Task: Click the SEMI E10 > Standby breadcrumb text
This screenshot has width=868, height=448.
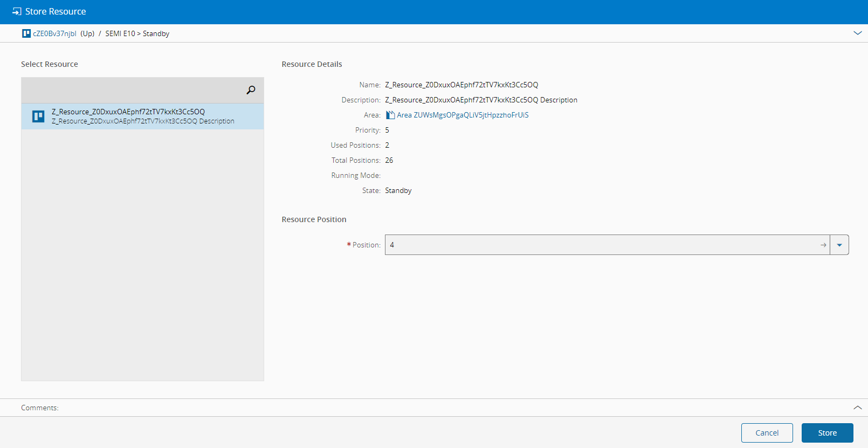Action: [x=137, y=33]
